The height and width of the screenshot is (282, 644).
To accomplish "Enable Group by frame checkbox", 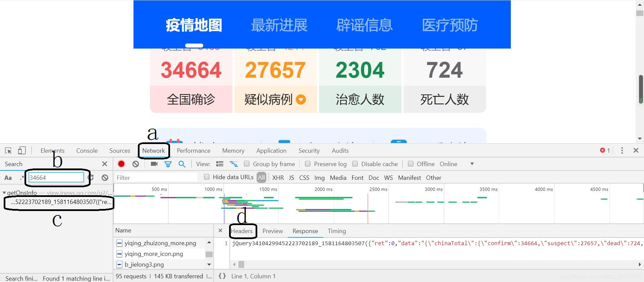I will click(x=247, y=164).
